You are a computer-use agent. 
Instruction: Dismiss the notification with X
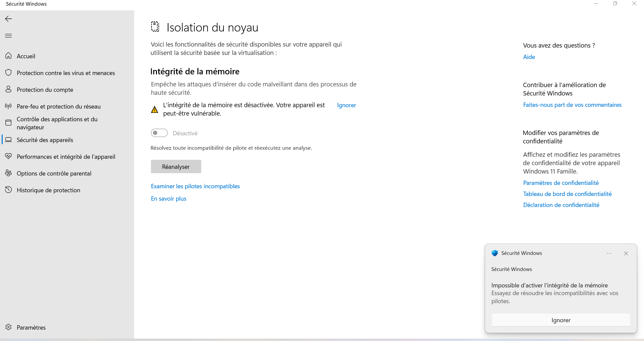pyautogui.click(x=626, y=254)
